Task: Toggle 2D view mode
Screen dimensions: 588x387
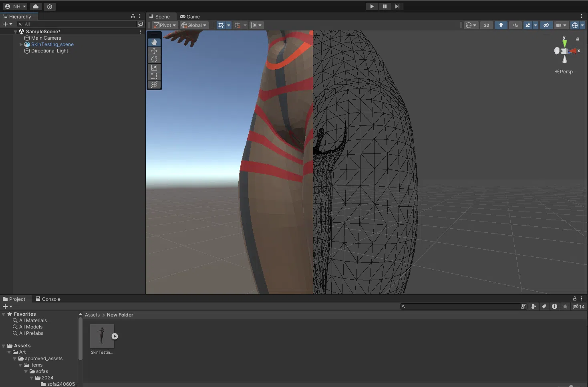Action: pos(487,25)
